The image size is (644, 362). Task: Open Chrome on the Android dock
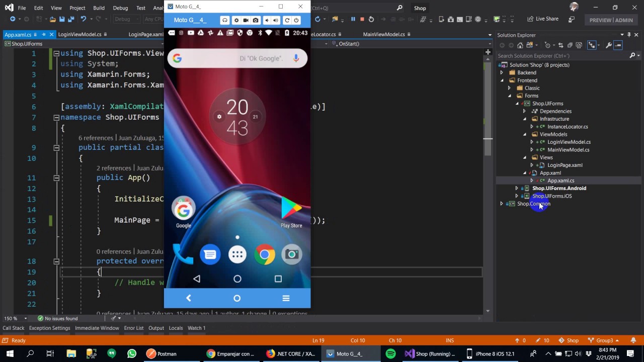tap(265, 254)
